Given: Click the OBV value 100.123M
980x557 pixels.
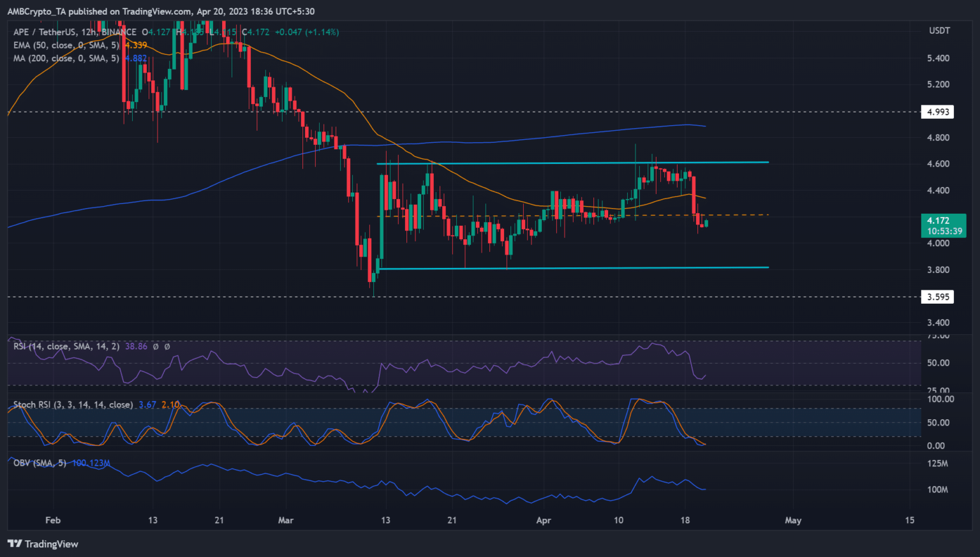Looking at the screenshot, I should click(x=91, y=463).
